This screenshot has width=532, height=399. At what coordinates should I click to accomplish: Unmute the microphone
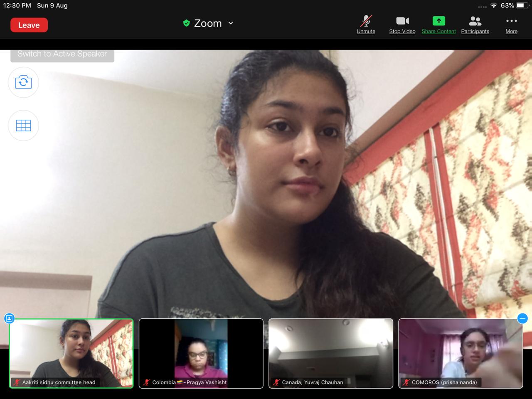click(366, 25)
